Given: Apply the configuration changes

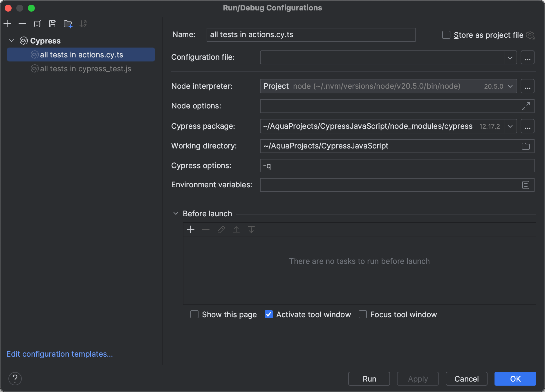Looking at the screenshot, I should (x=417, y=379).
